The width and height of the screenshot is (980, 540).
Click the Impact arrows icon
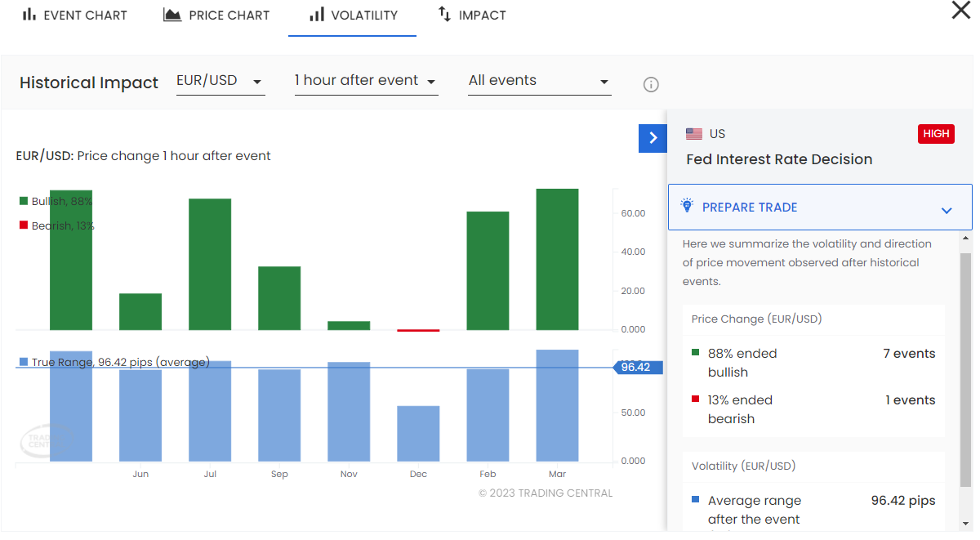(x=444, y=15)
